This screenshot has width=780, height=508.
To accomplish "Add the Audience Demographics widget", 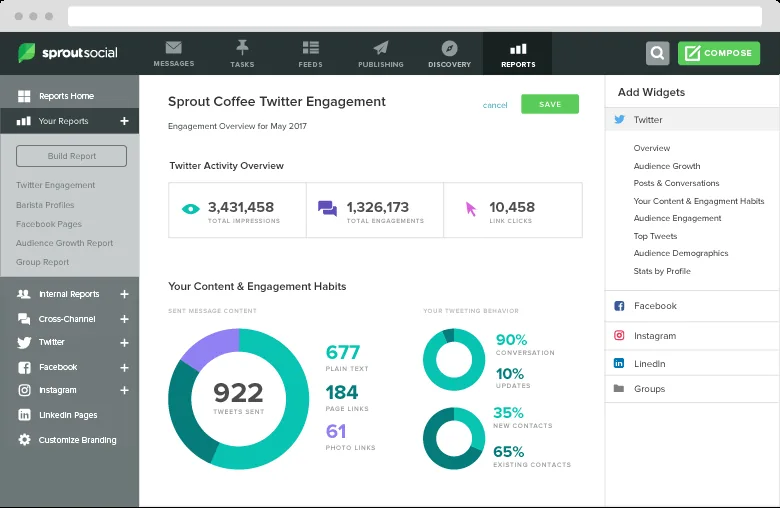I will (x=680, y=253).
